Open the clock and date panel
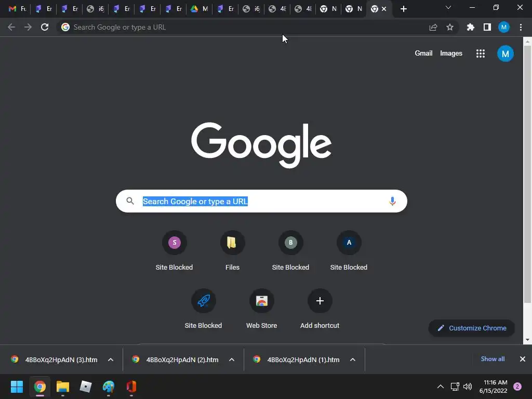 pos(493,387)
